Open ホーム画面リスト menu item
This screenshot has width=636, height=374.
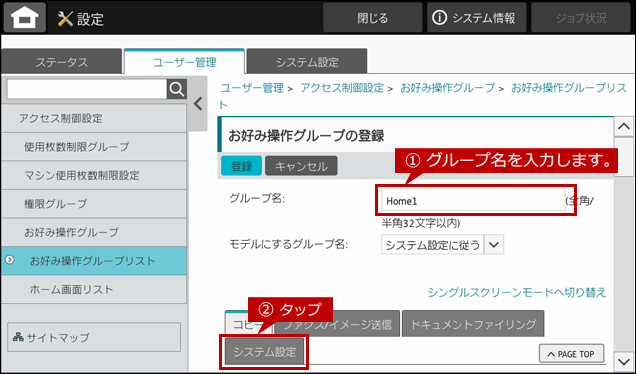point(94,289)
